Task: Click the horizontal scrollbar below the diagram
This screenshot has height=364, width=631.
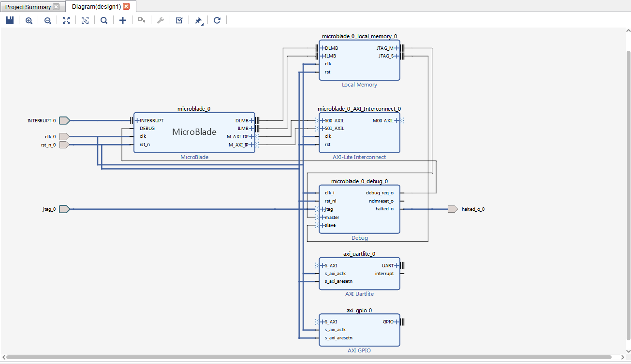Action: [x=314, y=358]
